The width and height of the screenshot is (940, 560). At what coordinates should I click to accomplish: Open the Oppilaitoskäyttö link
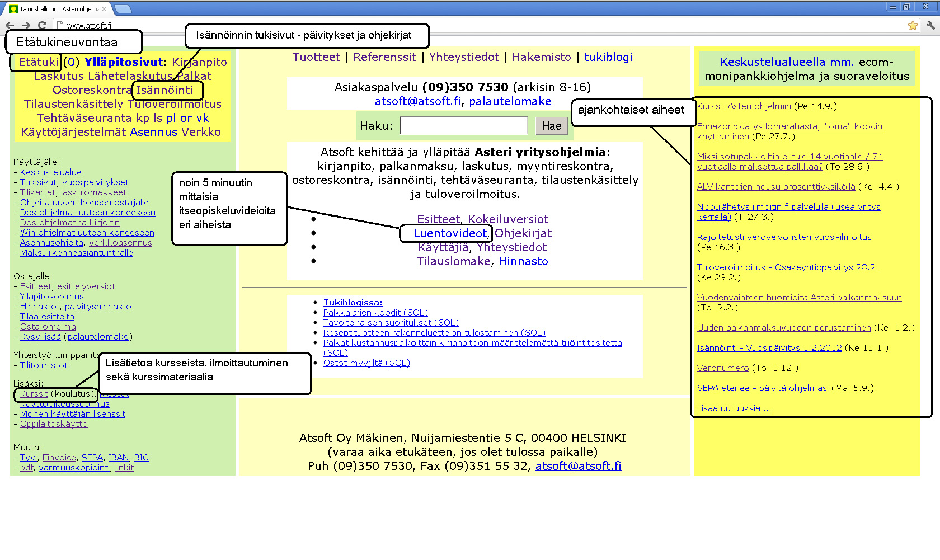(x=54, y=424)
